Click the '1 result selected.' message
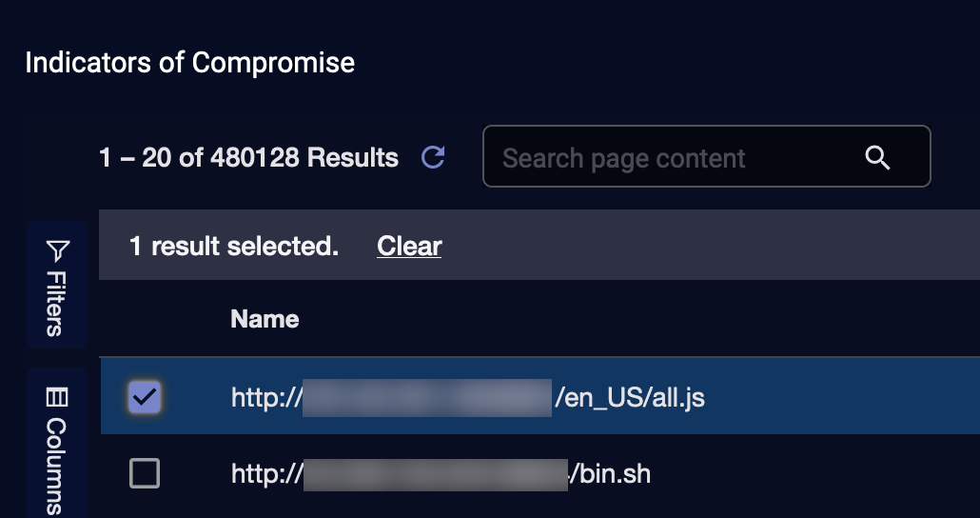The height and width of the screenshot is (518, 980). point(234,247)
